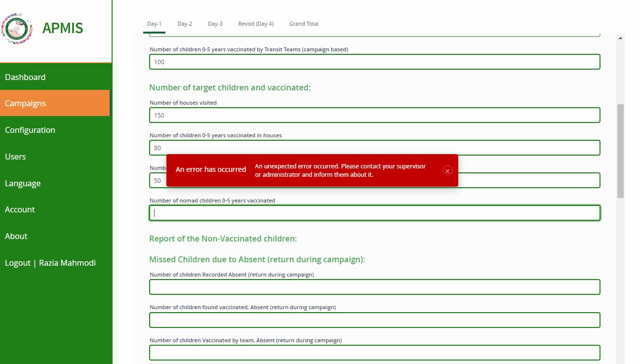Click the APMIS logo

coord(18,29)
